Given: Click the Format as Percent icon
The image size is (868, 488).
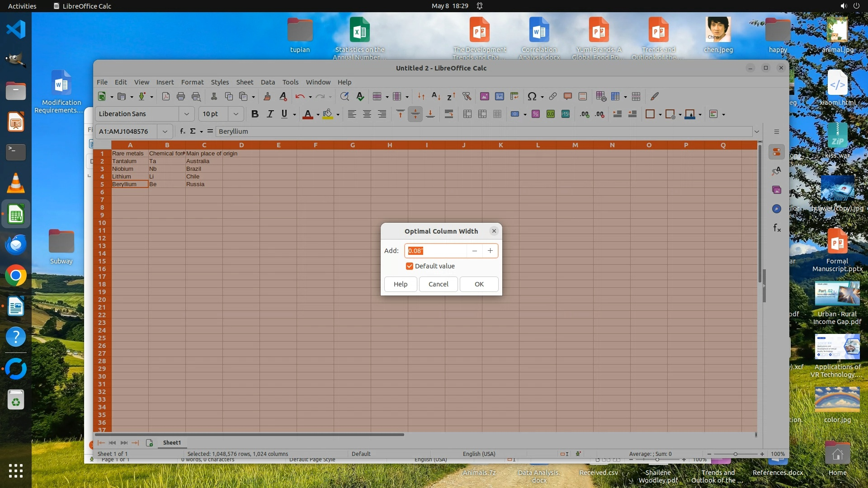Looking at the screenshot, I should click(536, 114).
